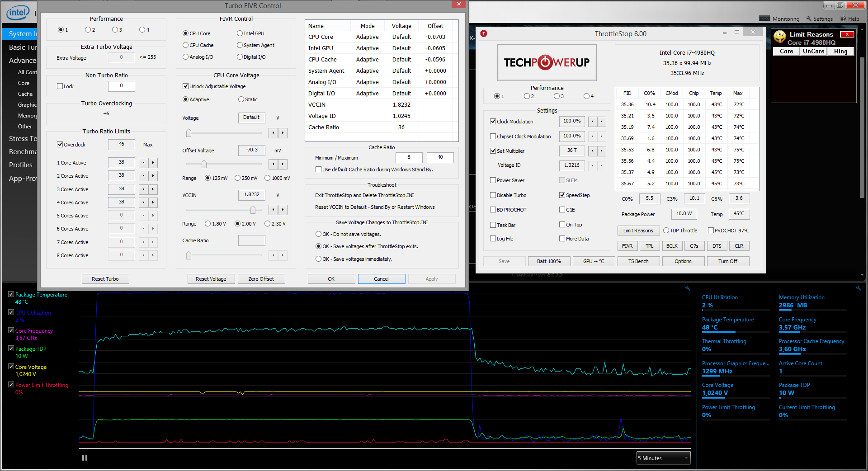Select performance profile 3 in ThrottleStop
Screen dimensions: 868x471
pyautogui.click(x=557, y=96)
